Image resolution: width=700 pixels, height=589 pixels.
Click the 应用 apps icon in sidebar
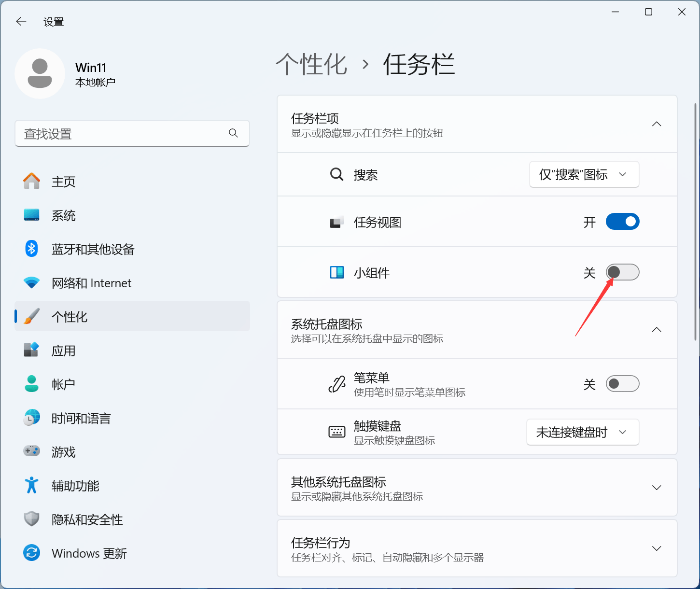pos(32,351)
